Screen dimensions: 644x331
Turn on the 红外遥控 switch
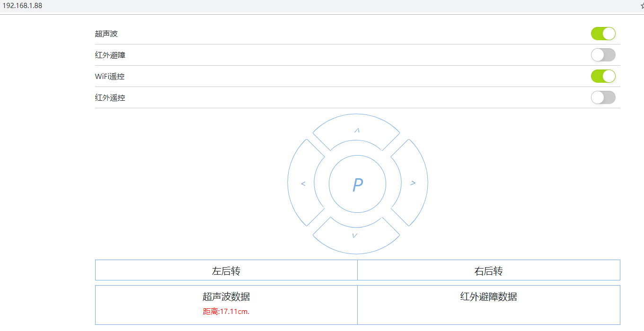pyautogui.click(x=603, y=97)
